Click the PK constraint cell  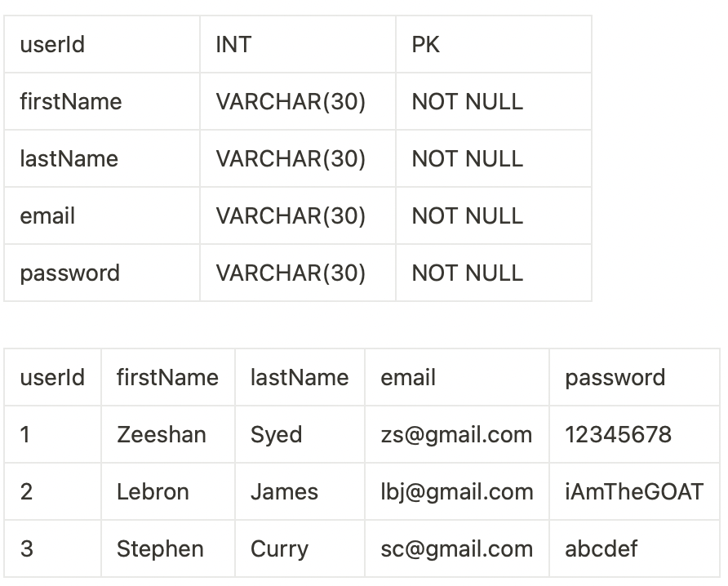pyautogui.click(x=425, y=44)
